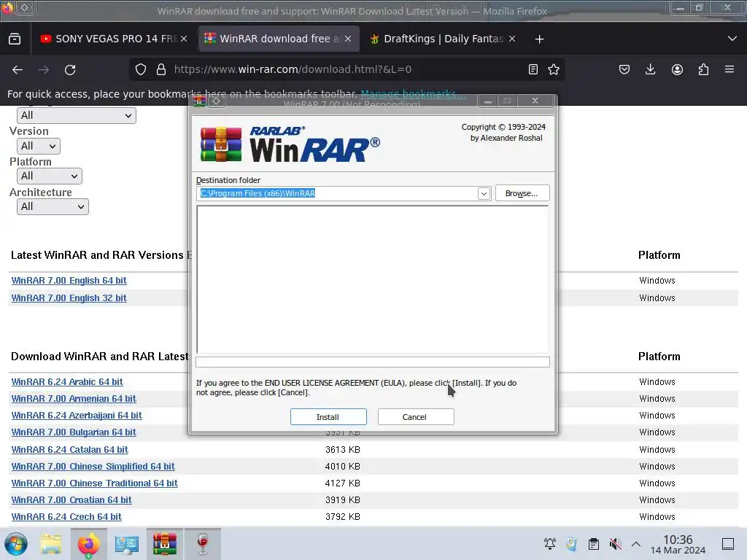Open Firefox tab list icon at far left
The width and height of the screenshot is (747, 560).
click(15, 39)
